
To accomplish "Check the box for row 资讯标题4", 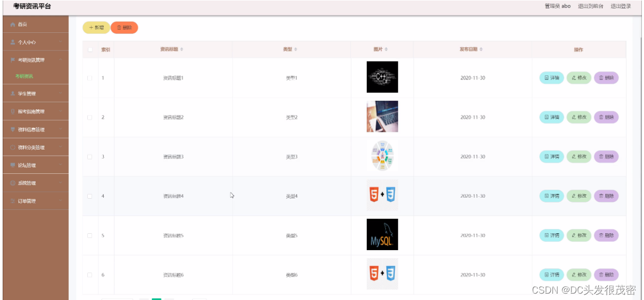I will [90, 196].
